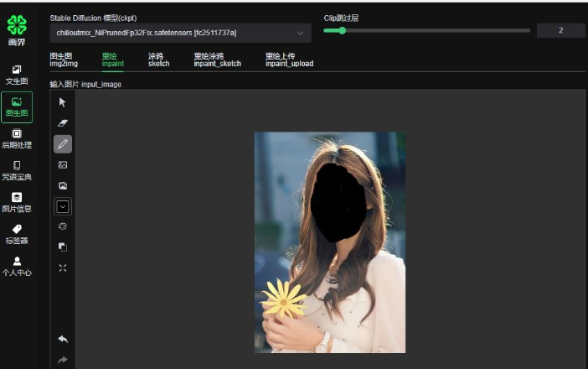Open the 文生图 text-to-image section
The image size is (588, 369).
pos(17,75)
